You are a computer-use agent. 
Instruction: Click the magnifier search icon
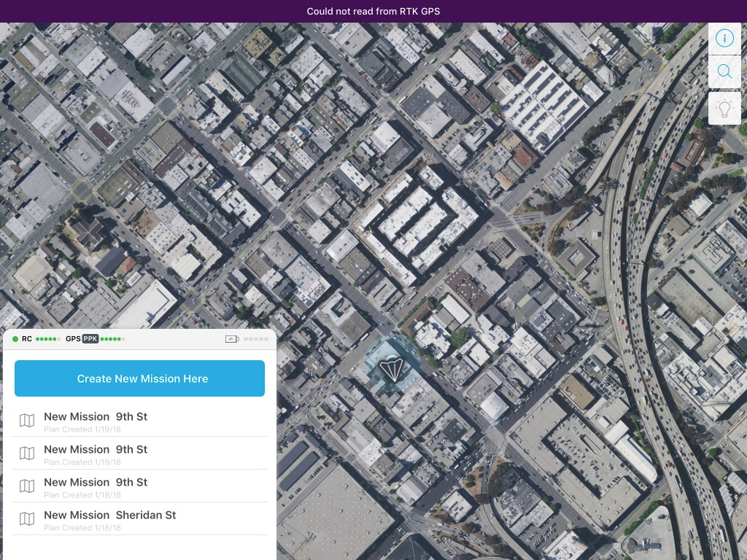click(724, 71)
